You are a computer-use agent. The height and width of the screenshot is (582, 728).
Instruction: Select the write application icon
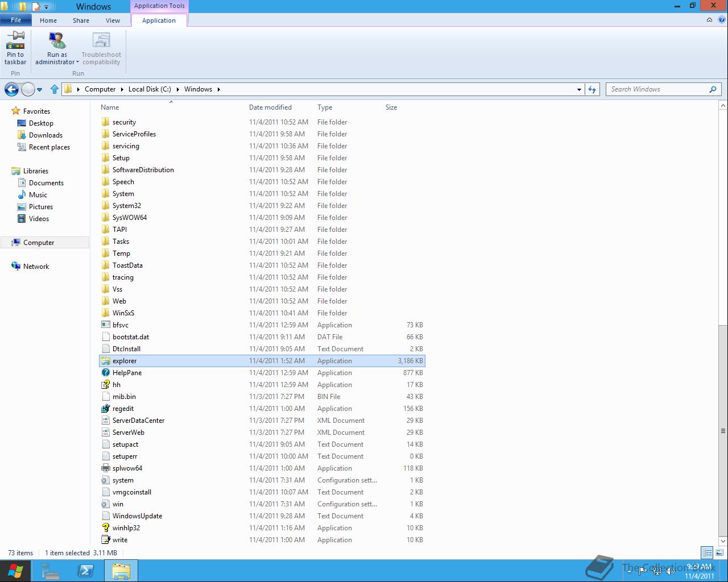(105, 540)
